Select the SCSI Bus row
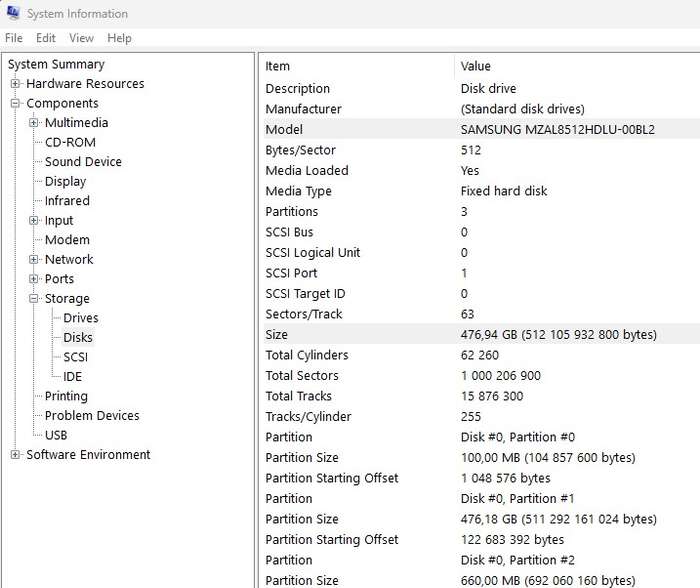Image resolution: width=700 pixels, height=588 pixels. (482, 232)
